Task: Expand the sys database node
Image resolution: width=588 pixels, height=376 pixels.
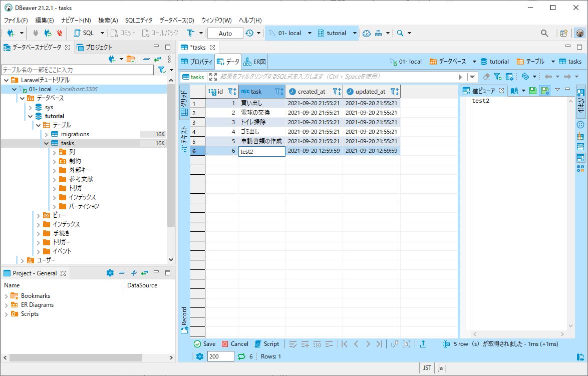Action: coord(31,107)
